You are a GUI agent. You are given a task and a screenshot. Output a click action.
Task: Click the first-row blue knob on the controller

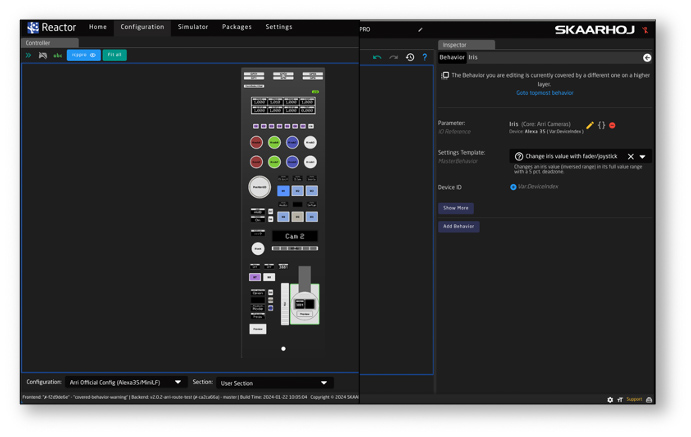(292, 142)
